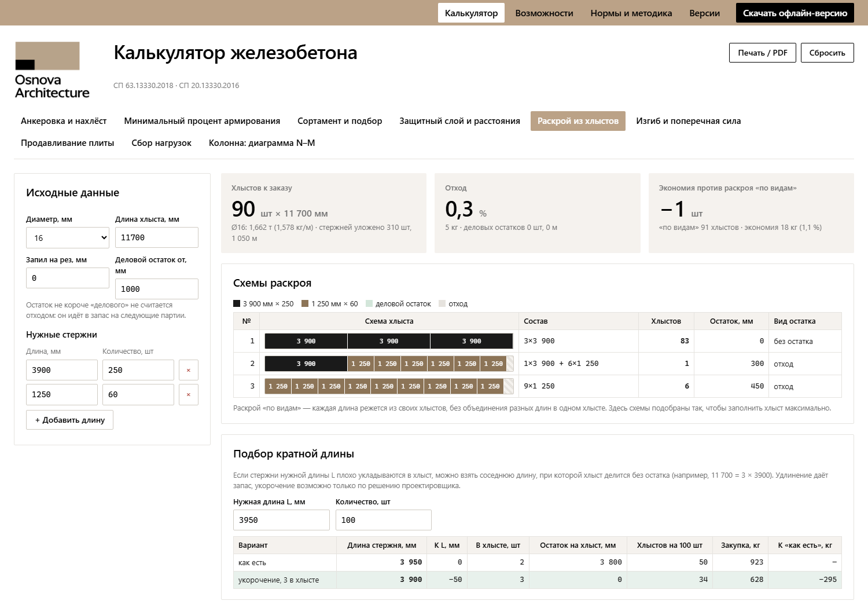
Task: Open Изгиб и поперечная сила tab
Action: pos(689,121)
